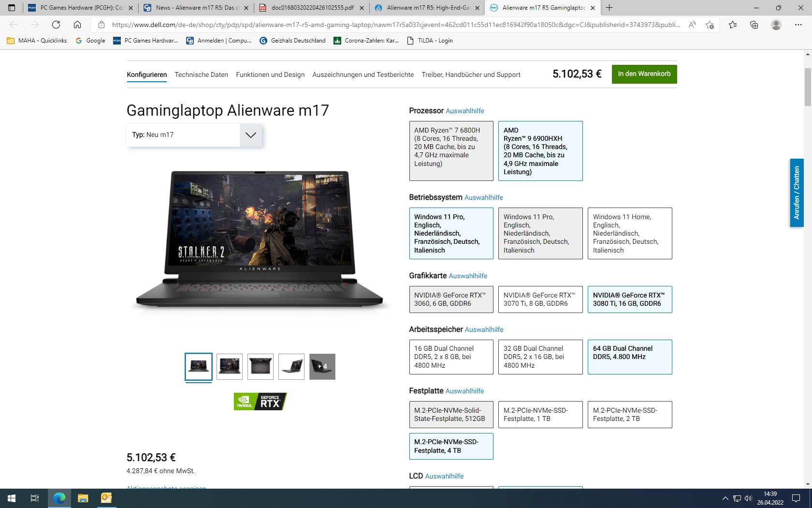Viewport: 812px width, 508px height.
Task: Select the highlighted Windows 11 Pro option
Action: coord(451,233)
